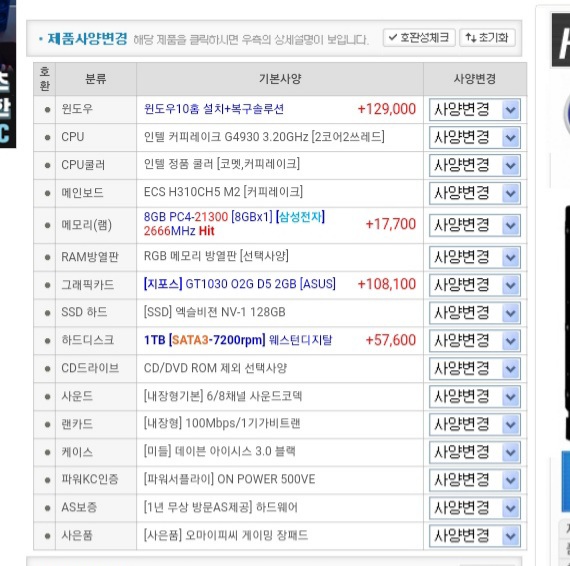The height and width of the screenshot is (566, 570).
Task: Open 사양변경 dropdown for 파워KC인증 row
Action: 475,480
